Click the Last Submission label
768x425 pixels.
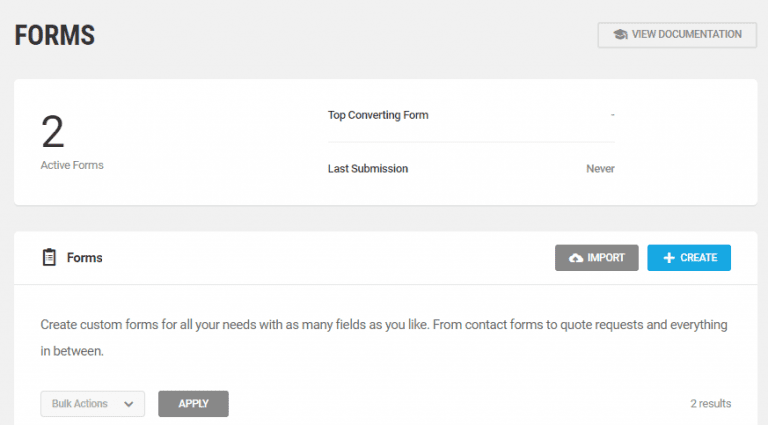pos(367,169)
